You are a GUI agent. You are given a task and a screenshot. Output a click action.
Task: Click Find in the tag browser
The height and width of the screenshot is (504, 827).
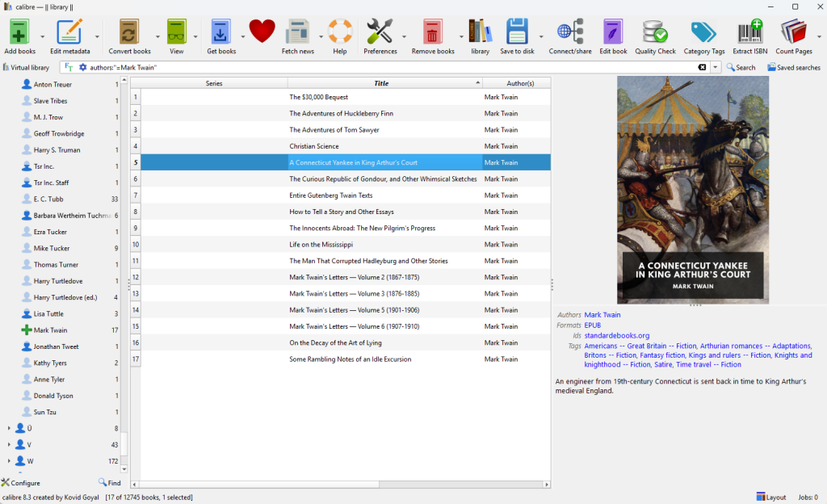tap(110, 483)
